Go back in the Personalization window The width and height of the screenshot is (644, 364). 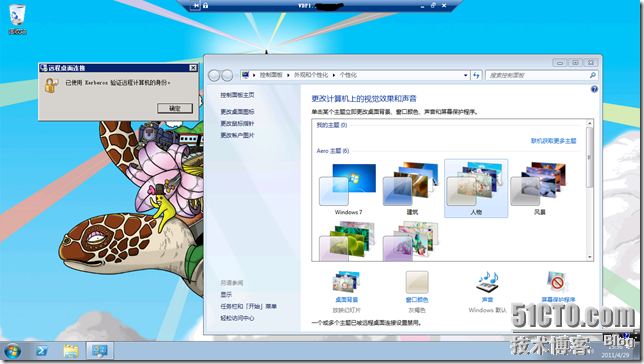214,76
